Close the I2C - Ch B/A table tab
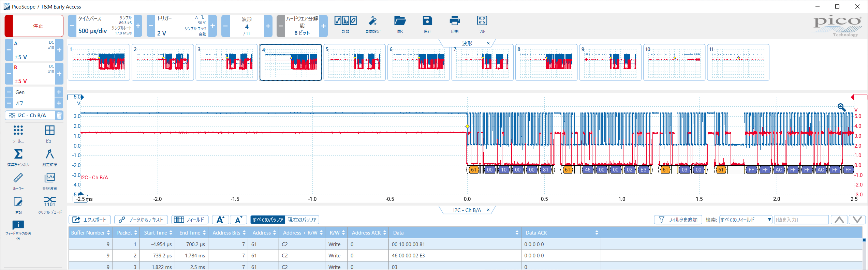 tap(488, 210)
